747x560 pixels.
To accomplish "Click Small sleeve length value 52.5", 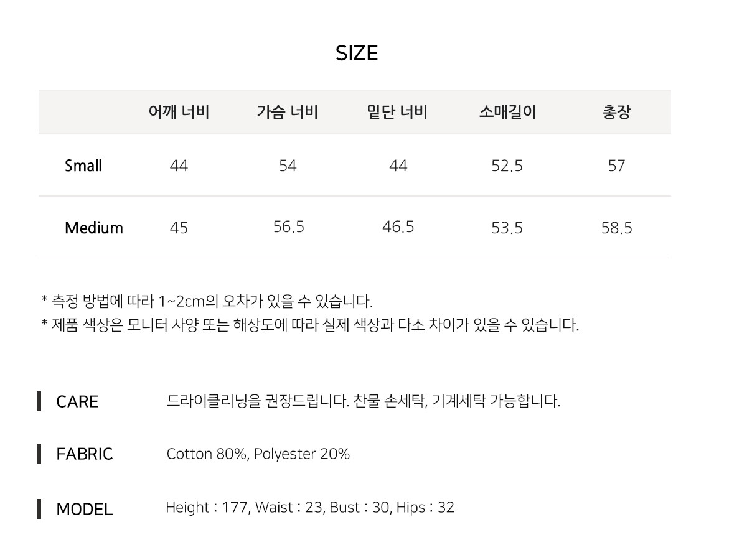I will pos(507,166).
